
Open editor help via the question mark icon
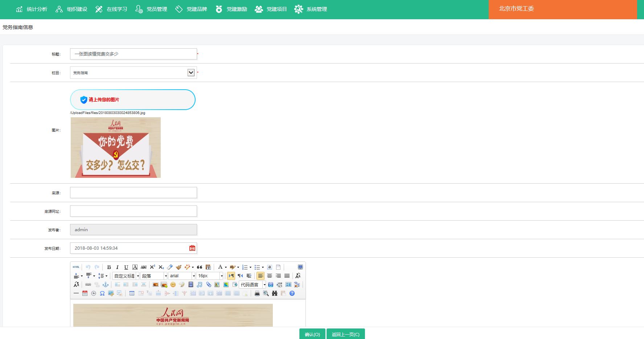292,293
